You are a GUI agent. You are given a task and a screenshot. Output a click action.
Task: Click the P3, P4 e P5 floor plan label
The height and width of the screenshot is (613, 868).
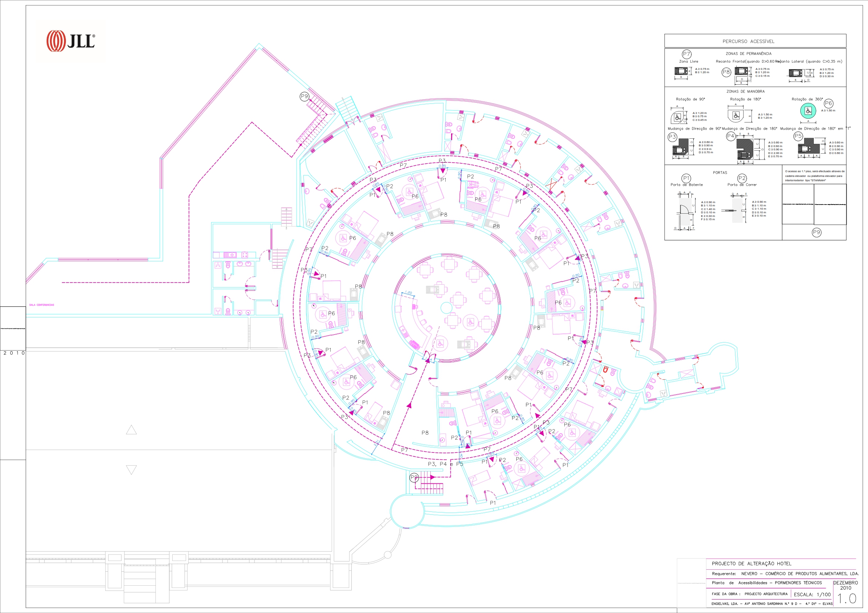[x=445, y=464]
